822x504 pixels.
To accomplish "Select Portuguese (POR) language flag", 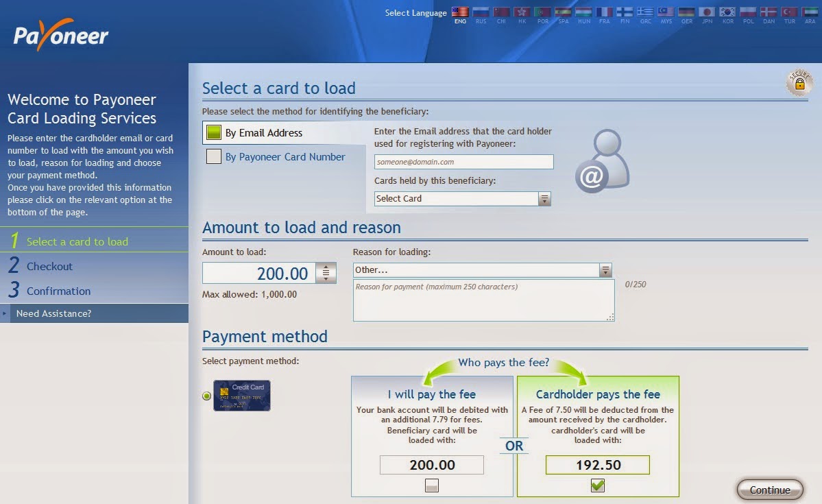I will point(542,12).
